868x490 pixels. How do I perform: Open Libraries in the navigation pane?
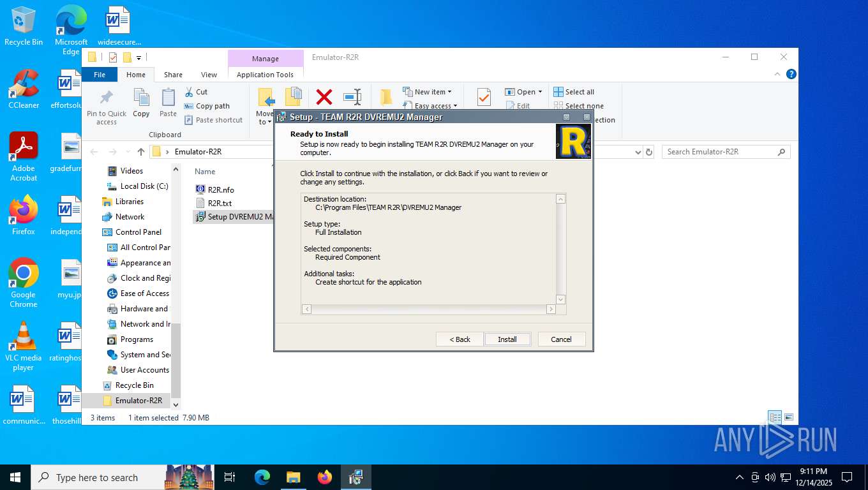tap(123, 202)
